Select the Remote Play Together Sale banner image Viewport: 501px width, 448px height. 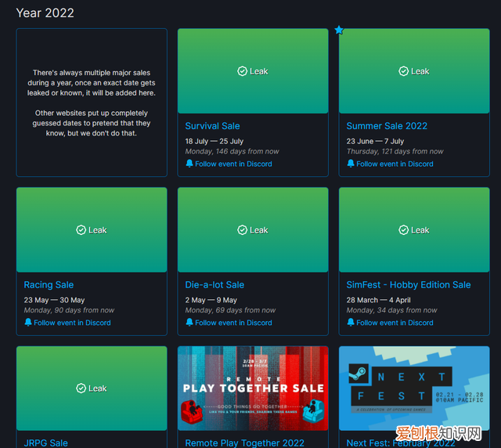coord(253,388)
